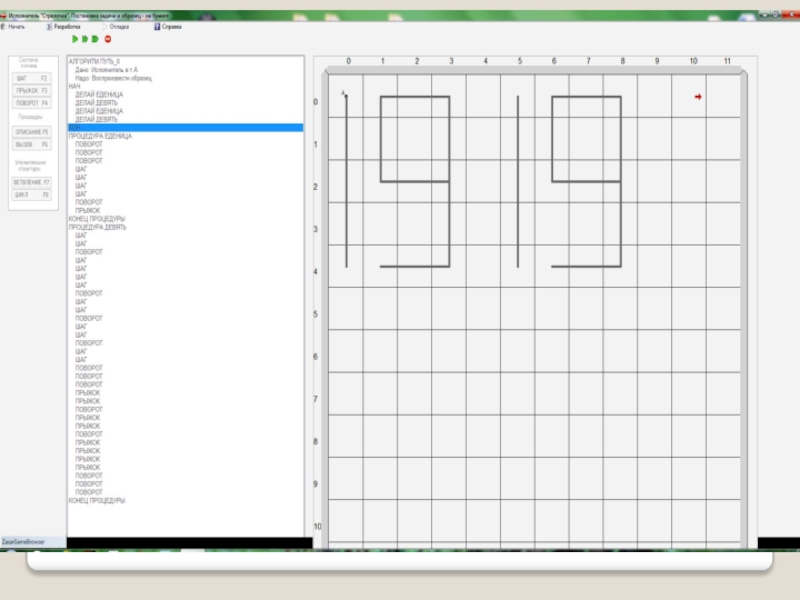The width and height of the screenshot is (800, 600).
Task: Open the Отладка menu
Action: click(x=119, y=27)
